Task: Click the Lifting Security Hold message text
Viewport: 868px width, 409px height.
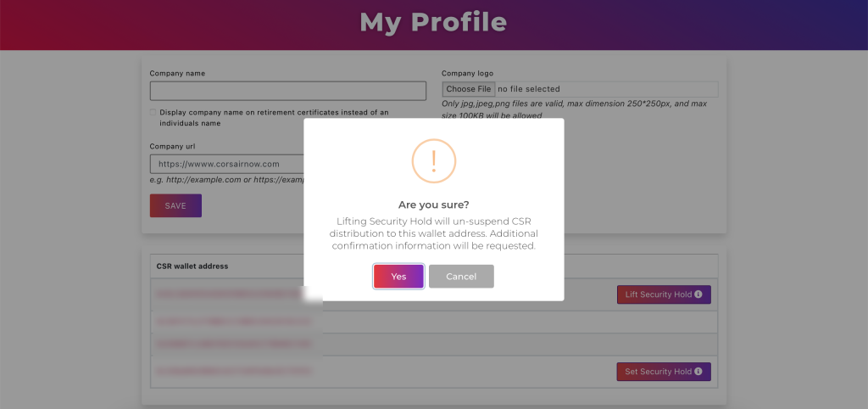Action: tap(434, 233)
